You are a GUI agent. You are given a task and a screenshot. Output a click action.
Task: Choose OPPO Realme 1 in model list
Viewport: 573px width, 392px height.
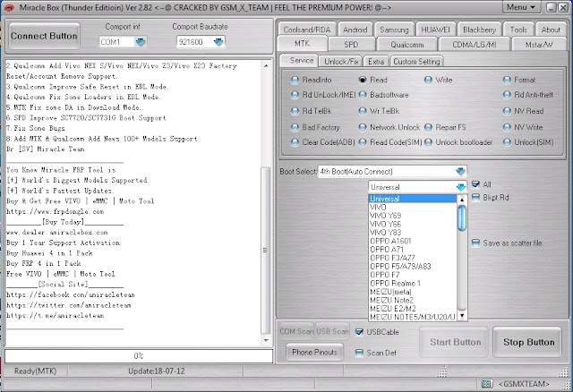coord(413,283)
